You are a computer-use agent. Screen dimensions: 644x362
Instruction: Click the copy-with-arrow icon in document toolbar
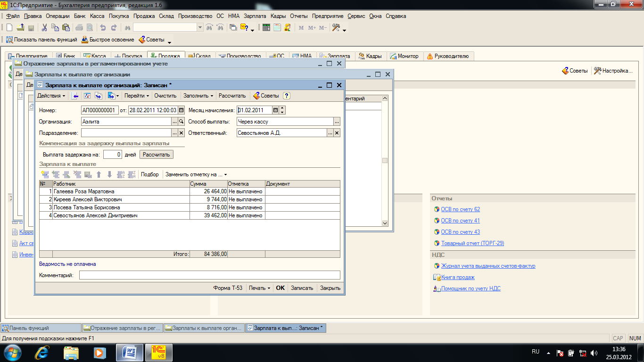[99, 96]
